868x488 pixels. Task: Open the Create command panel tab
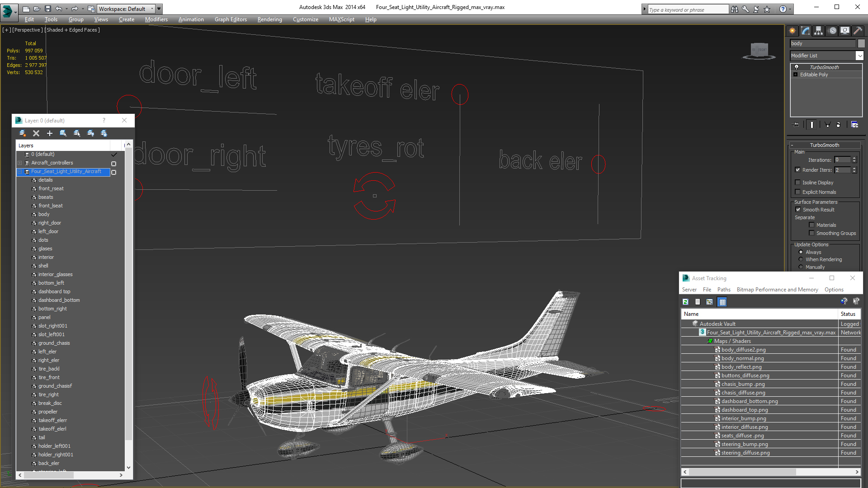click(x=792, y=31)
